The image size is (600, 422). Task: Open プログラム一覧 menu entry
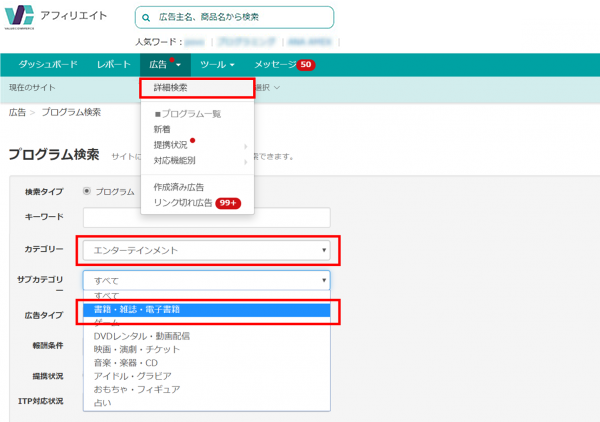(188, 114)
